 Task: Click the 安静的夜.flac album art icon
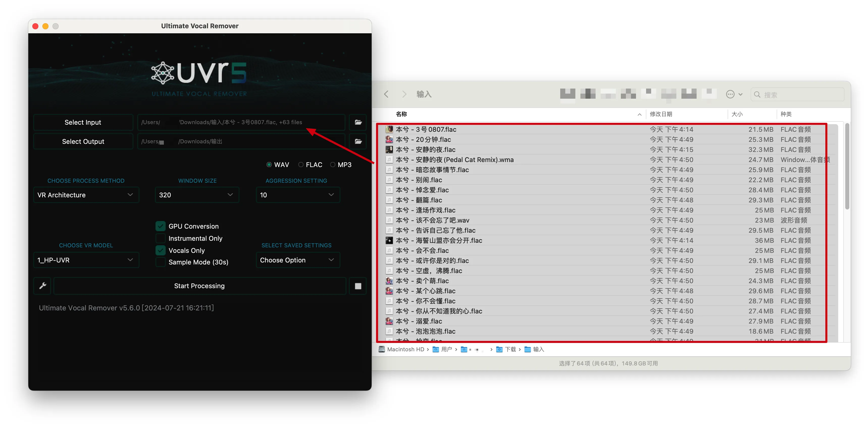tap(389, 149)
